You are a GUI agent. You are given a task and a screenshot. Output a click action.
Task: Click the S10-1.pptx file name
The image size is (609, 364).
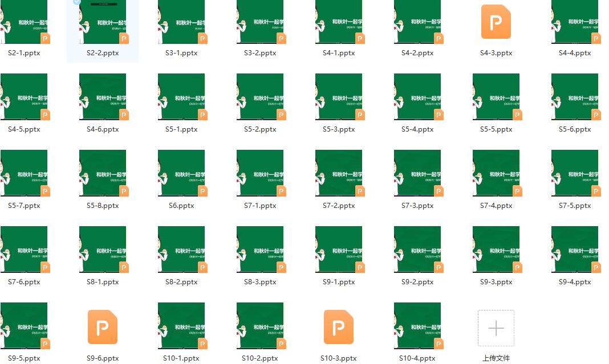pyautogui.click(x=181, y=358)
